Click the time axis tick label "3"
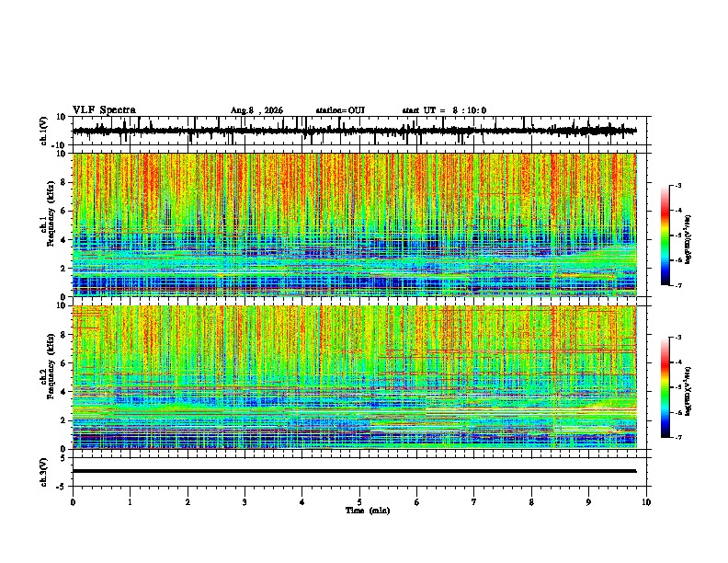 (x=245, y=502)
